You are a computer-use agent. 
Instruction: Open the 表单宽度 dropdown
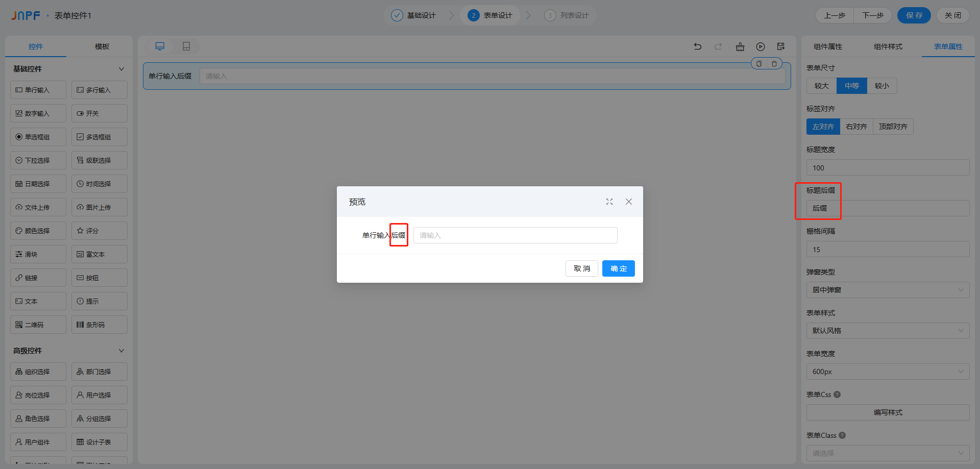(888, 372)
